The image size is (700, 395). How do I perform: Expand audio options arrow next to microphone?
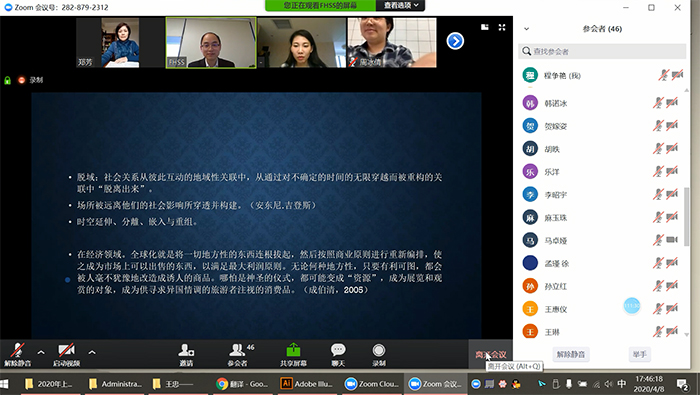pos(41,352)
